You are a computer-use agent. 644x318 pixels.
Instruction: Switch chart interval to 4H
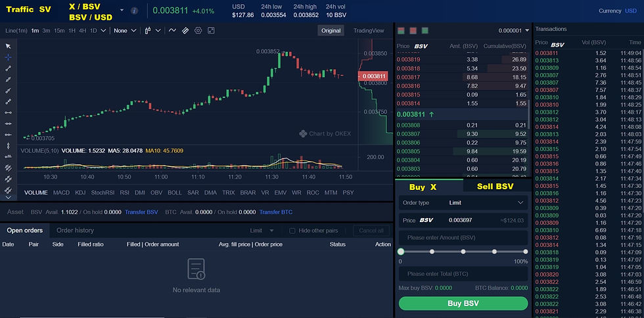pos(83,30)
